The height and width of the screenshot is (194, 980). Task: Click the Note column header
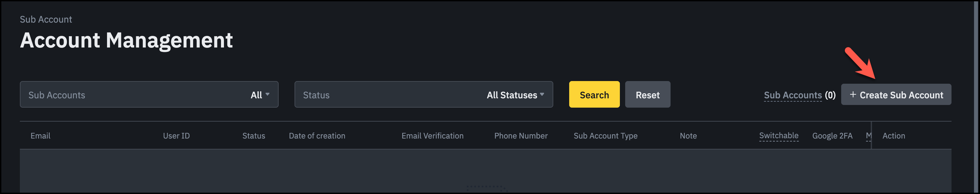688,136
